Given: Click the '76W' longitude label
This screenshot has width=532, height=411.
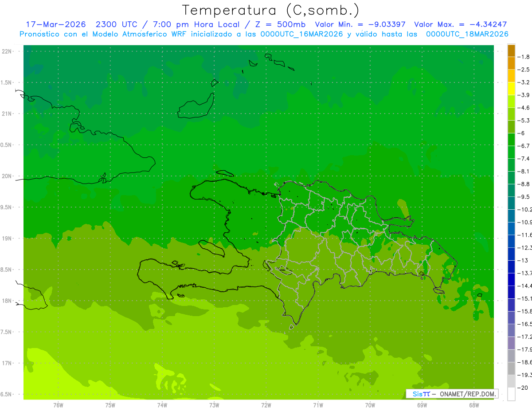Looking at the screenshot, I should [x=58, y=405].
